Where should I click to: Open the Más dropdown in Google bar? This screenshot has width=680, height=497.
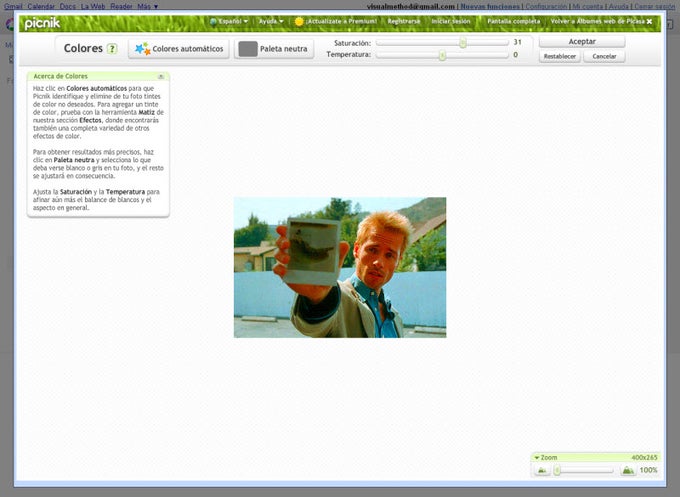tap(147, 7)
